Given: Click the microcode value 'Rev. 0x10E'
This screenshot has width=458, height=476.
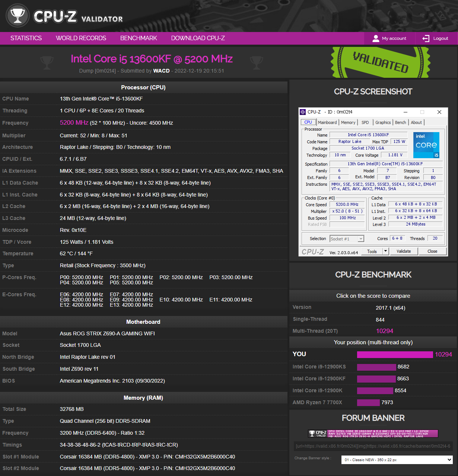Looking at the screenshot, I should tap(73, 230).
